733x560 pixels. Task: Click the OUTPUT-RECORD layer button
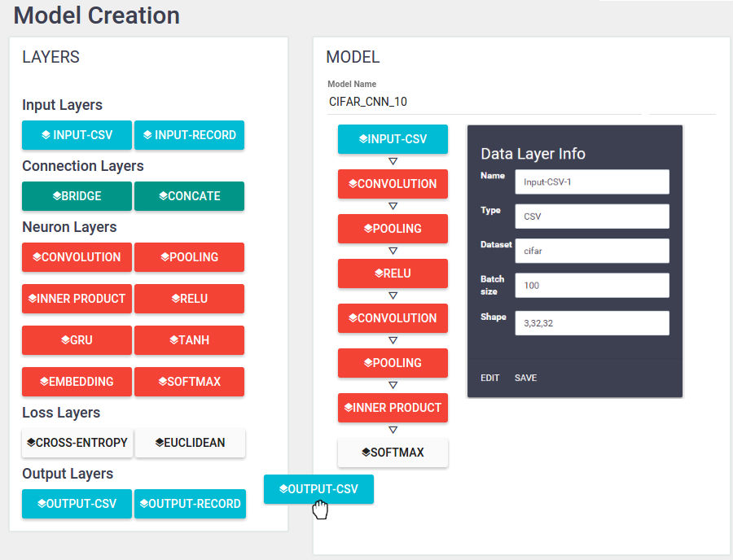(x=190, y=504)
